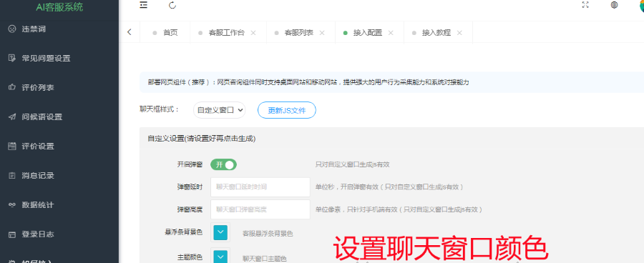This screenshot has height=263, width=644.
Task: Close the 客服列表 tab
Action: [x=322, y=33]
